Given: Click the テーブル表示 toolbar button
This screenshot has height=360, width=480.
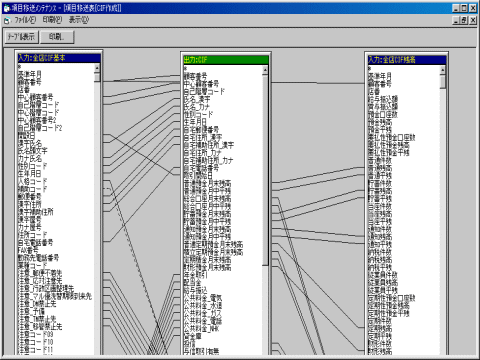Looking at the screenshot, I should (22, 37).
